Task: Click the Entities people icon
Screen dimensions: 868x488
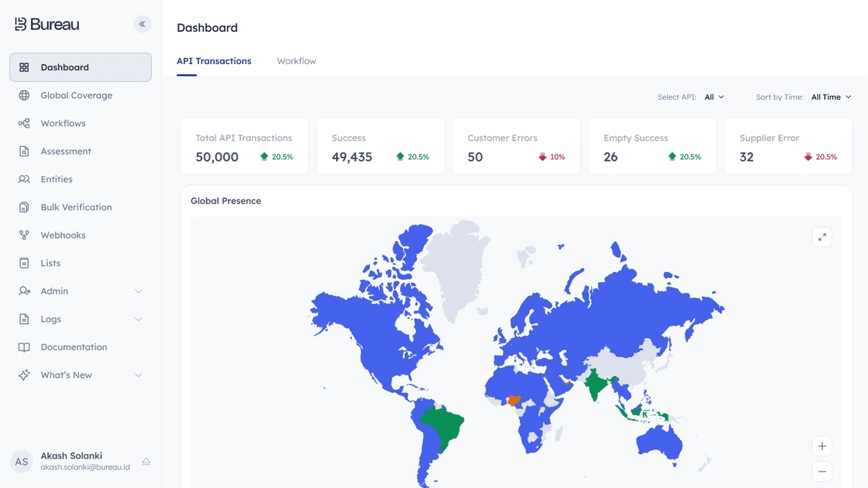Action: 24,179
